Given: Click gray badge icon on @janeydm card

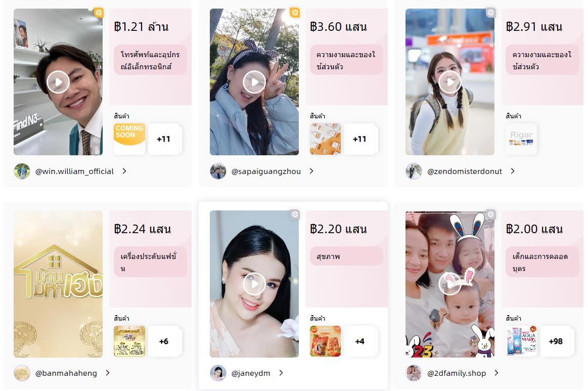Looking at the screenshot, I should click(295, 214).
